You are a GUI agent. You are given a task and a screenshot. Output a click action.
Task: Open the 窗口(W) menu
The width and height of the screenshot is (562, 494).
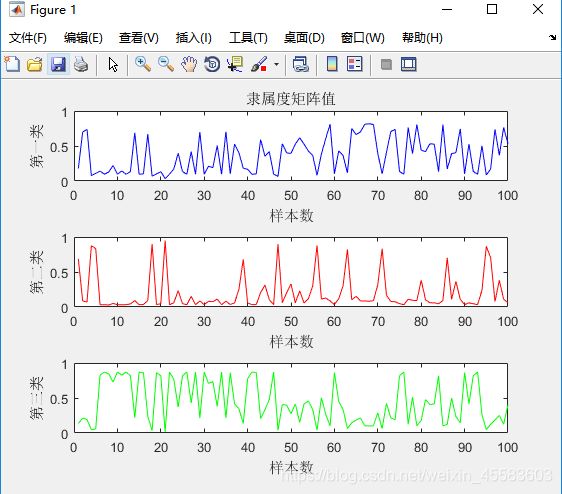(x=362, y=38)
